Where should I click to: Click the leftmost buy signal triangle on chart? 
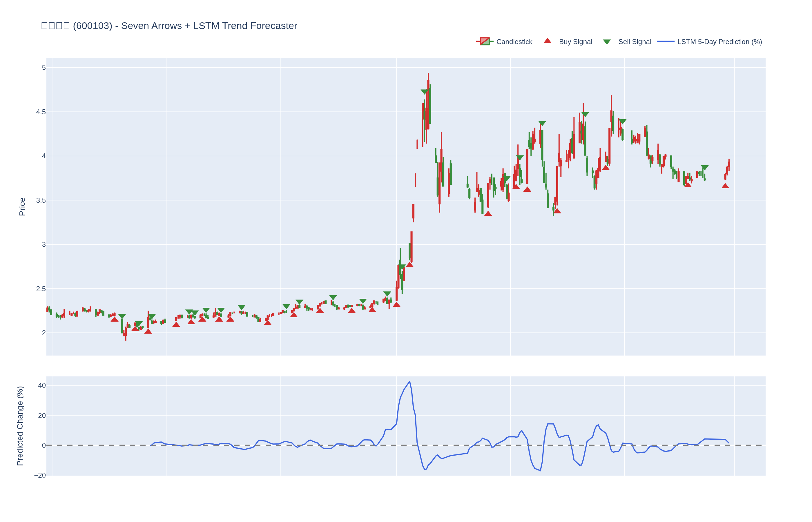pyautogui.click(x=115, y=319)
